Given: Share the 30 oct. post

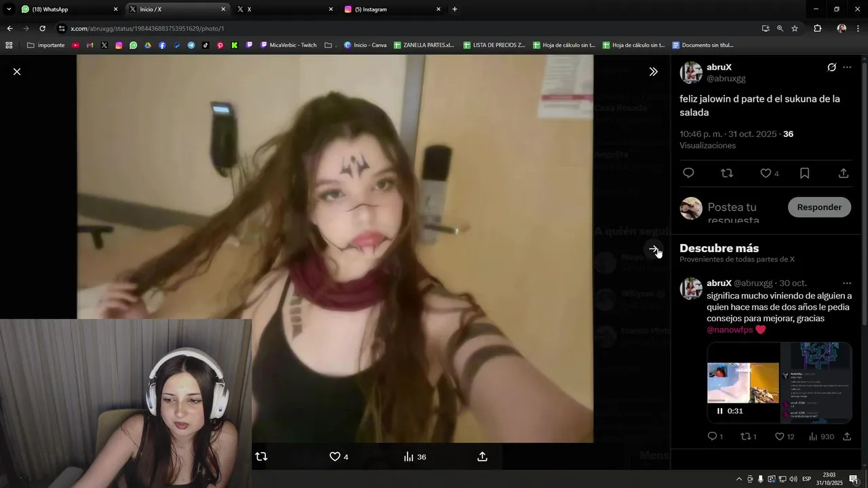Looking at the screenshot, I should pos(847,436).
